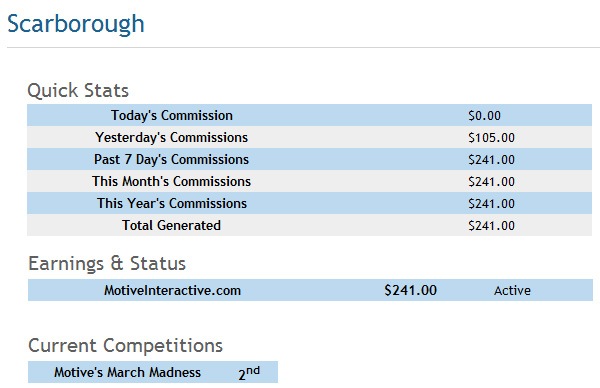Select the Quick Stats section title
This screenshot has width=600, height=388.
[78, 91]
